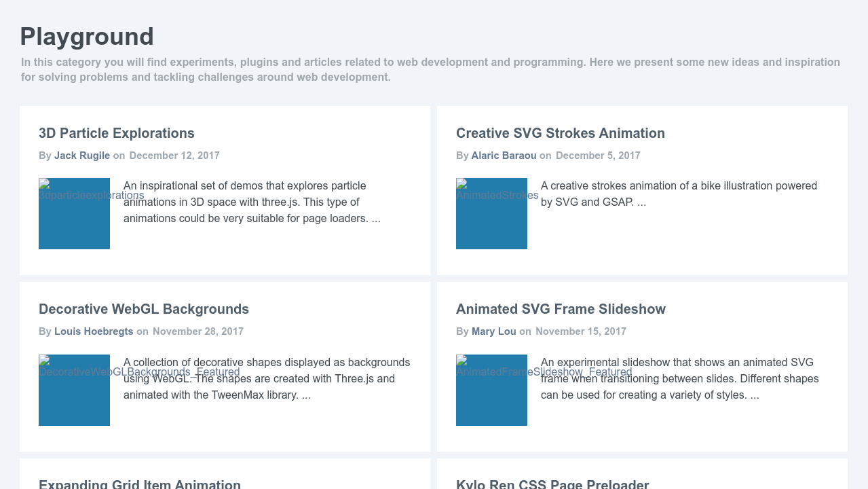The width and height of the screenshot is (868, 489).
Task: View author Louis Hoebregts's profile
Action: [x=94, y=331]
